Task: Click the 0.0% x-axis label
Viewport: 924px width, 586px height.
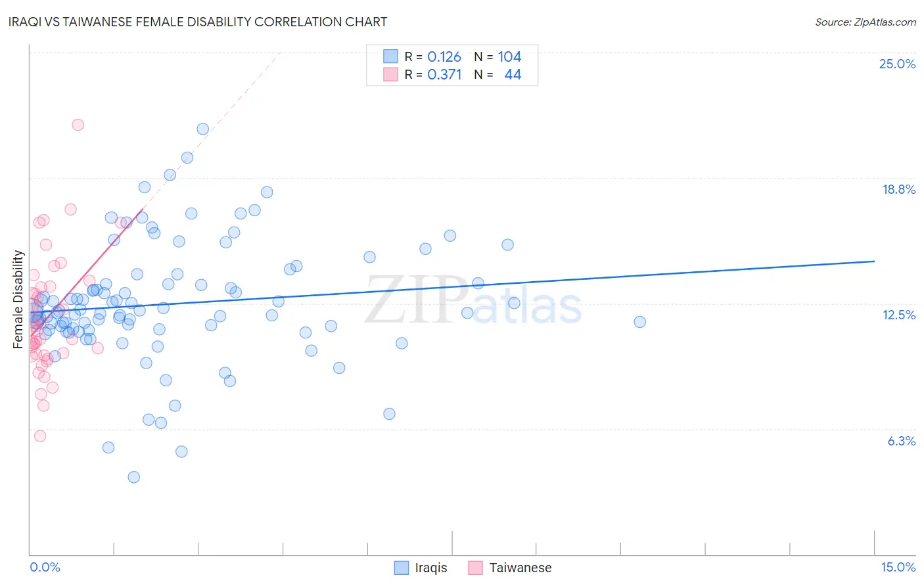Action: [x=45, y=567]
